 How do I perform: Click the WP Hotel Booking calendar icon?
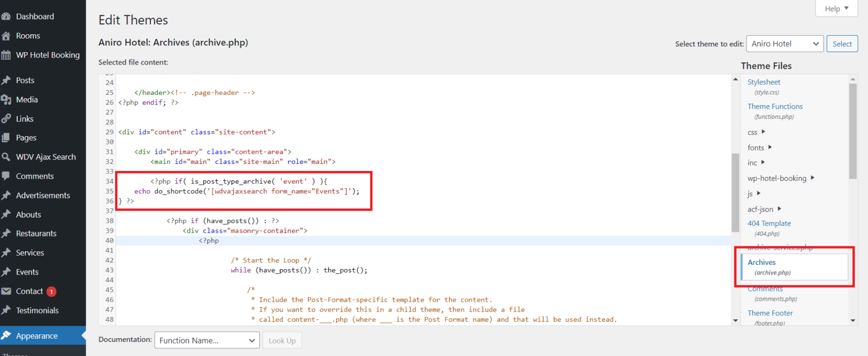pos(6,55)
